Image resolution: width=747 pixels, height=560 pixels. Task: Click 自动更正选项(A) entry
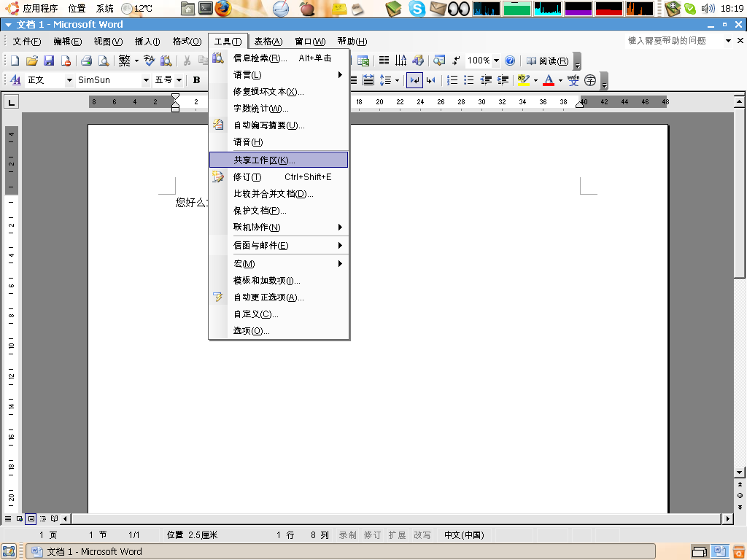point(279,297)
